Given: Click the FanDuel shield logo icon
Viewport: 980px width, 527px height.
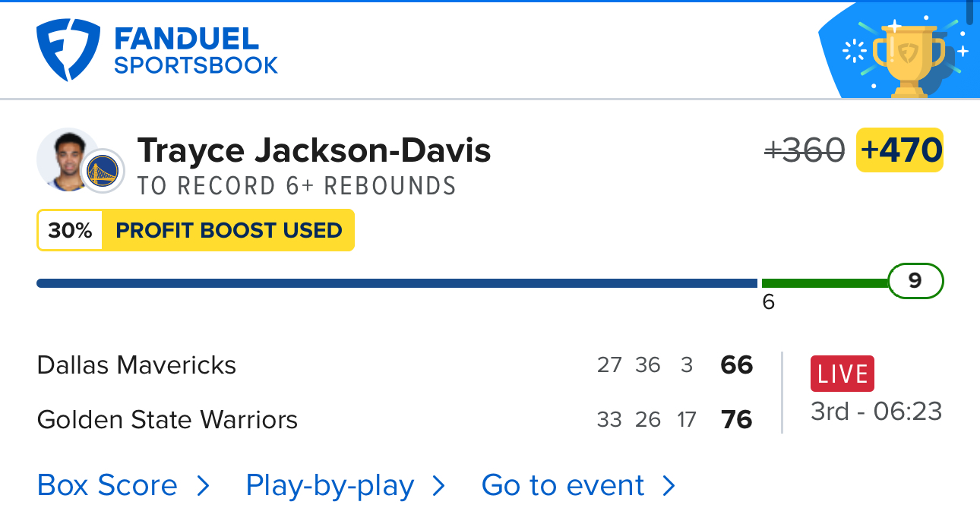Looking at the screenshot, I should (68, 50).
